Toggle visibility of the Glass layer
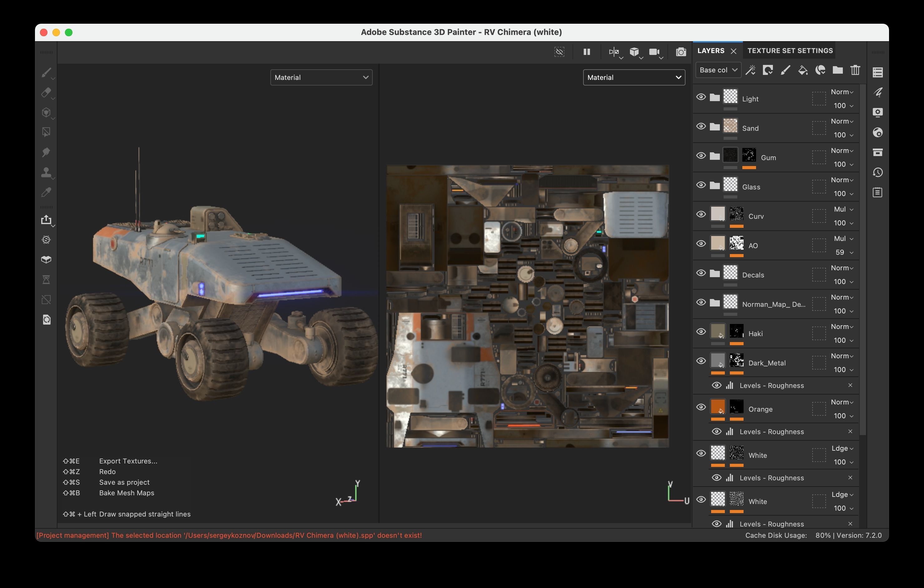This screenshot has width=924, height=588. (701, 185)
